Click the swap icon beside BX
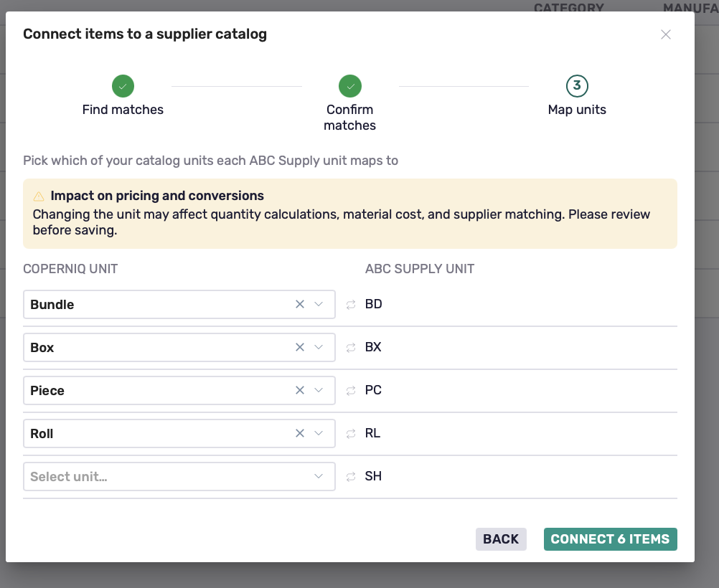719x588 pixels. (351, 348)
